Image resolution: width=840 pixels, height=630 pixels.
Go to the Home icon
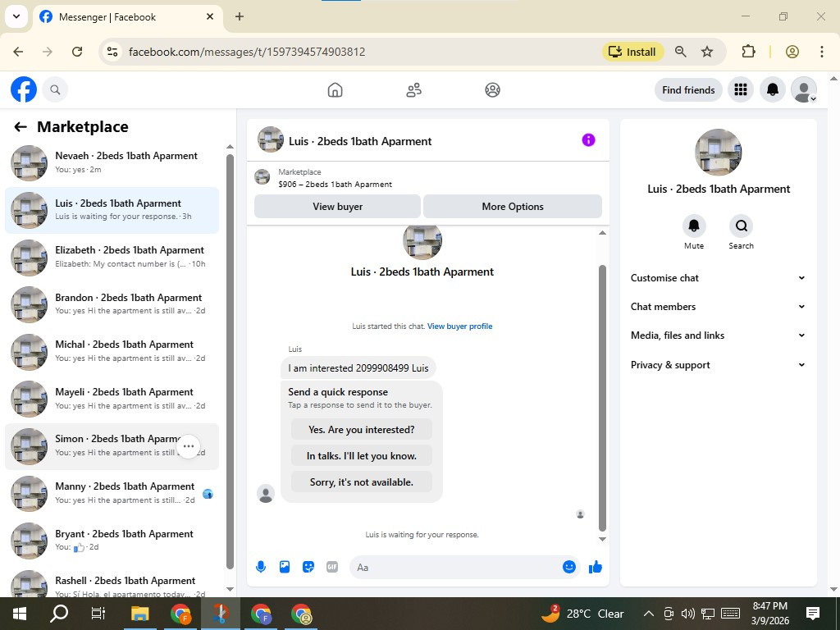335,89
